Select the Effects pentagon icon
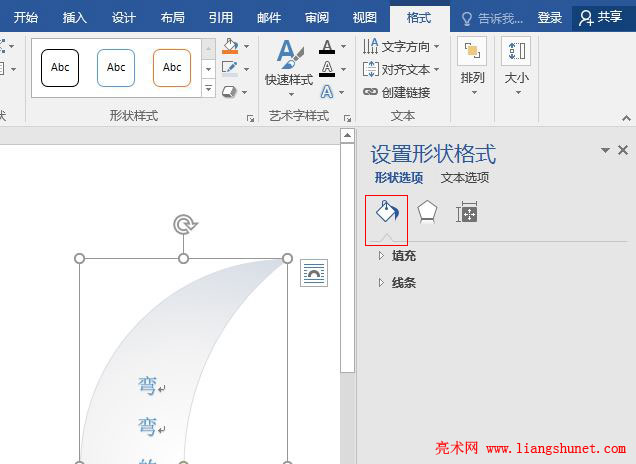The height and width of the screenshot is (464, 636). coord(427,212)
